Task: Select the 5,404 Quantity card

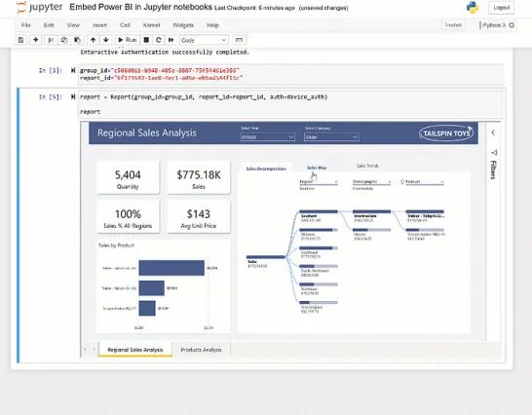Action: pyautogui.click(x=128, y=178)
